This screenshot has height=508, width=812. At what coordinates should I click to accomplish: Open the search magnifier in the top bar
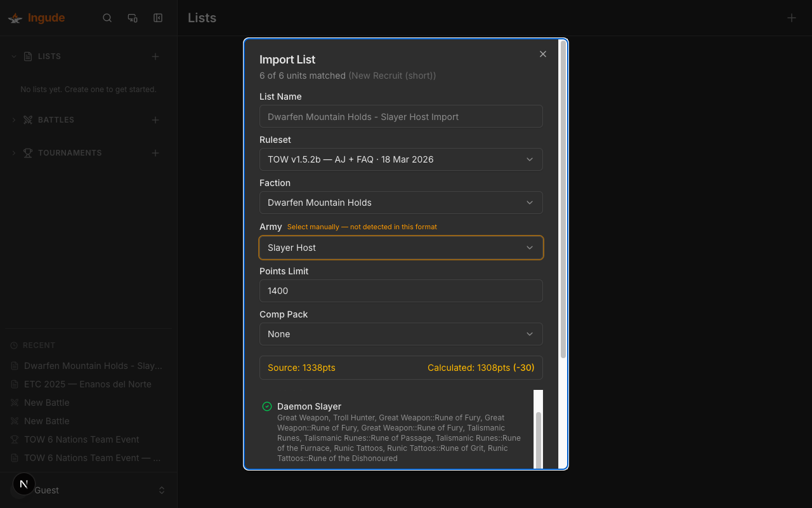[107, 18]
